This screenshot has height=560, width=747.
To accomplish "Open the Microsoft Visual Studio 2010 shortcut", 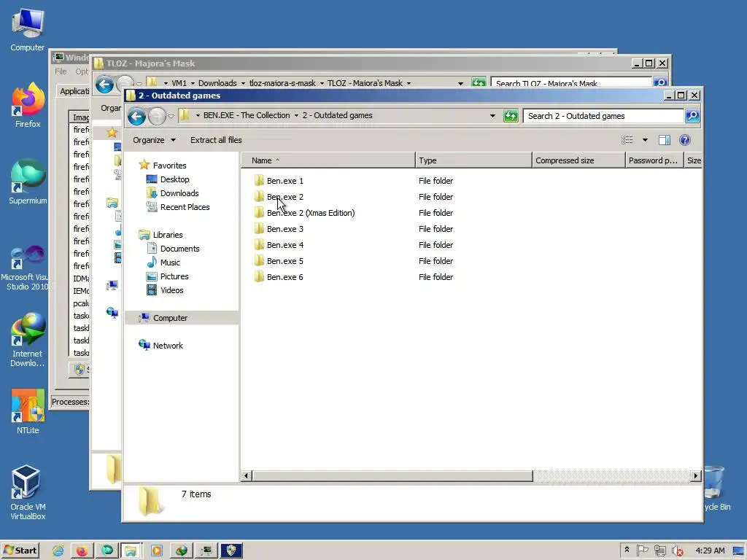I will [26, 268].
